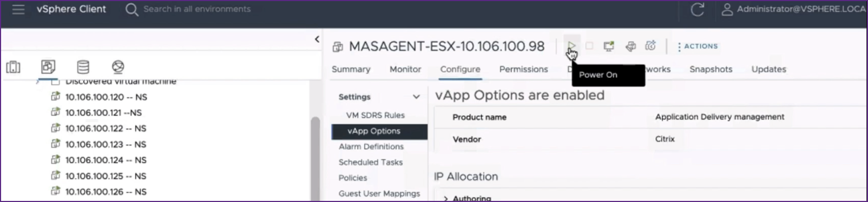The height and width of the screenshot is (202, 868).
Task: Select VM 10.106.100.123 -- NS
Action: pos(106,144)
